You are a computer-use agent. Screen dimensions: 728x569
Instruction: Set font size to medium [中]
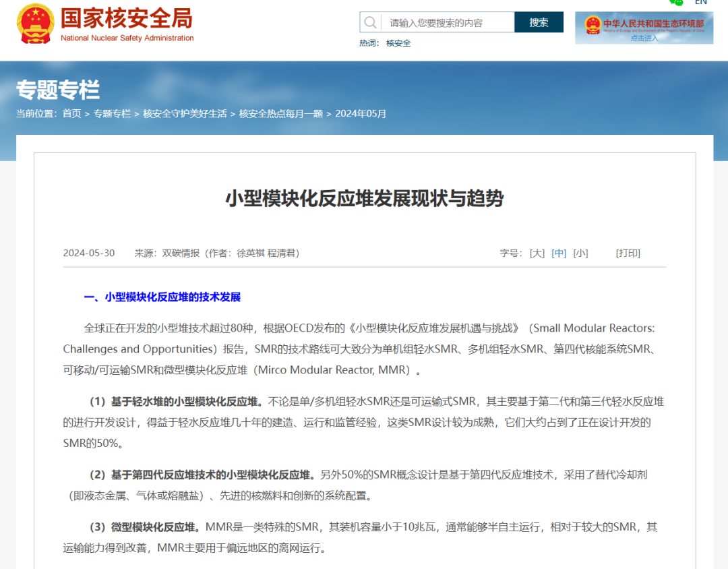coord(559,253)
